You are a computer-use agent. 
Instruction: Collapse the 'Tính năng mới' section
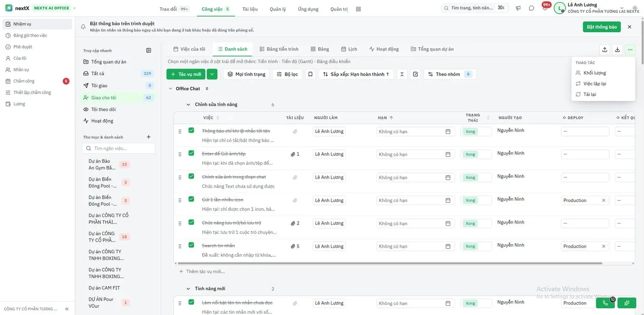coord(188,289)
